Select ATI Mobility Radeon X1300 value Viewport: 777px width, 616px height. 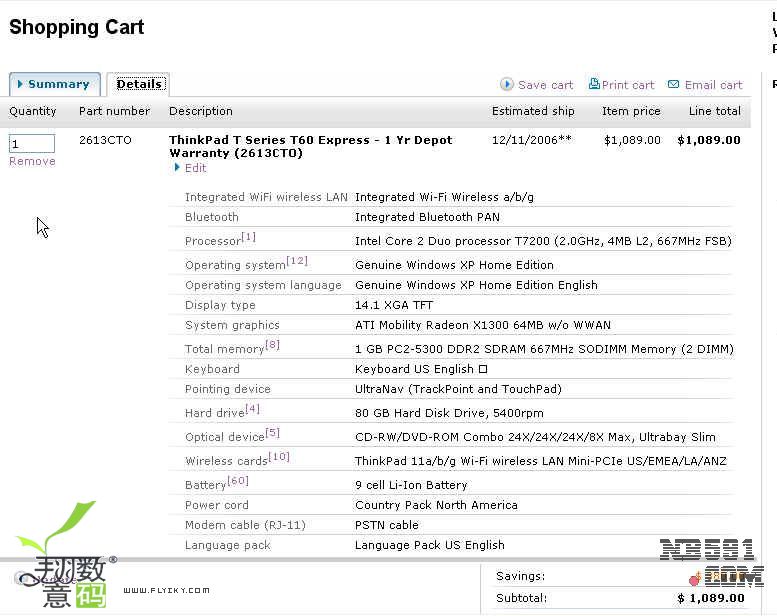[x=483, y=325]
